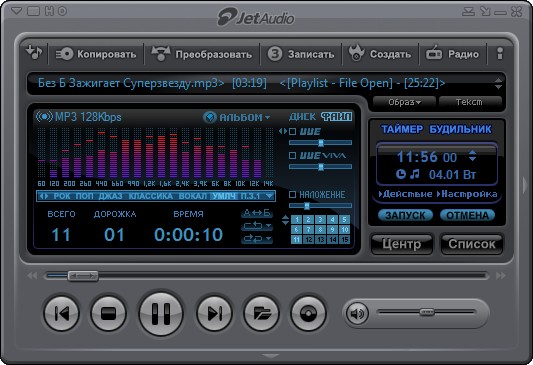This screenshot has height=365, width=533.
Task: Pause the current song
Action: 160,314
